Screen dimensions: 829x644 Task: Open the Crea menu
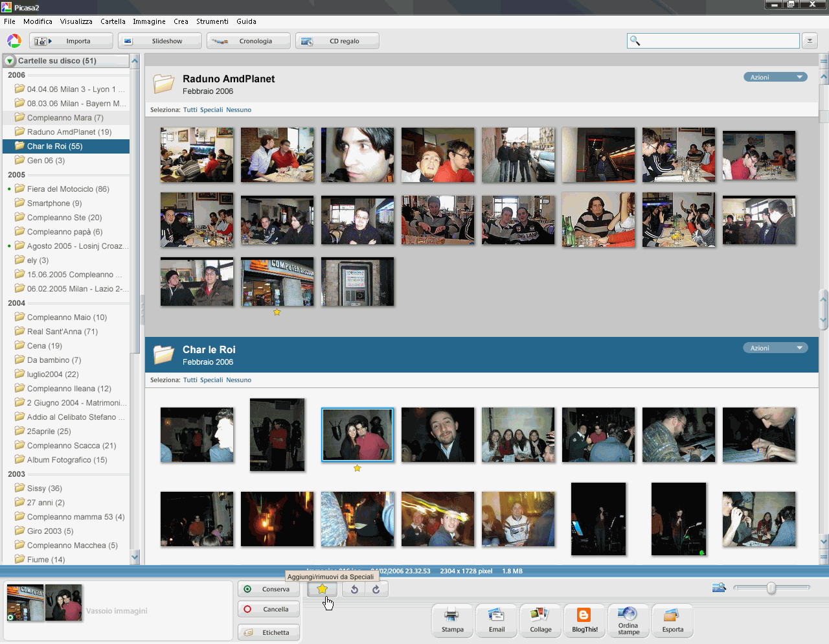tap(181, 21)
